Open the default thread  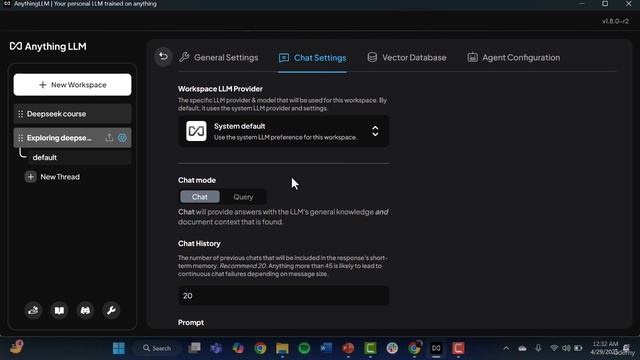[x=80, y=158]
